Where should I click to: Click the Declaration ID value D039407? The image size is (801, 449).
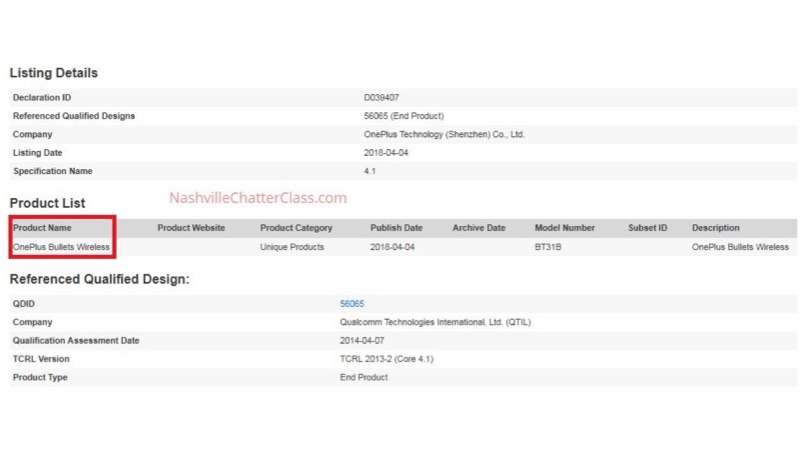click(382, 97)
